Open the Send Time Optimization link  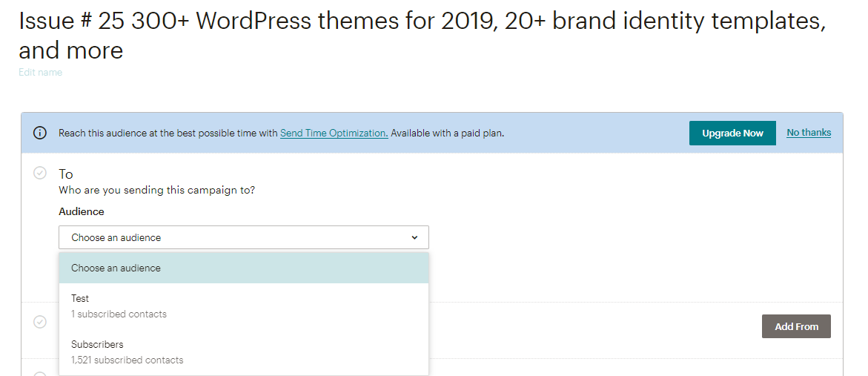334,133
